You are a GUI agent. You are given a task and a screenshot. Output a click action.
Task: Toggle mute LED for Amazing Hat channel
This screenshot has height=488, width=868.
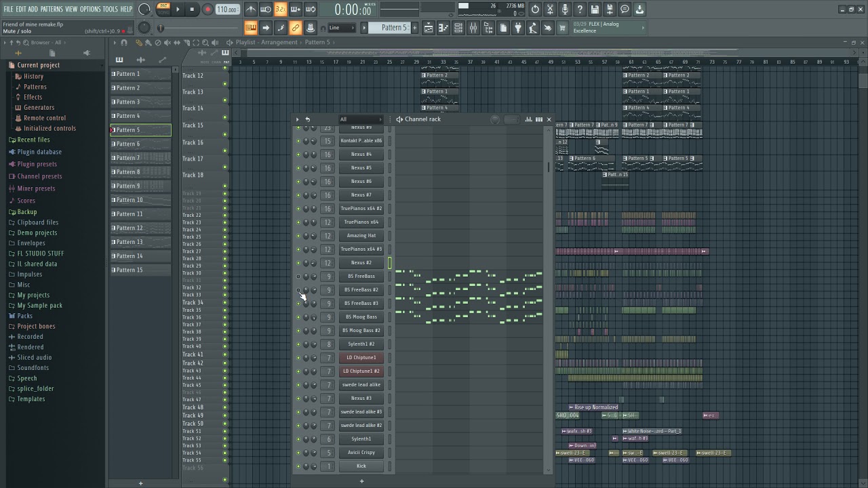point(298,236)
